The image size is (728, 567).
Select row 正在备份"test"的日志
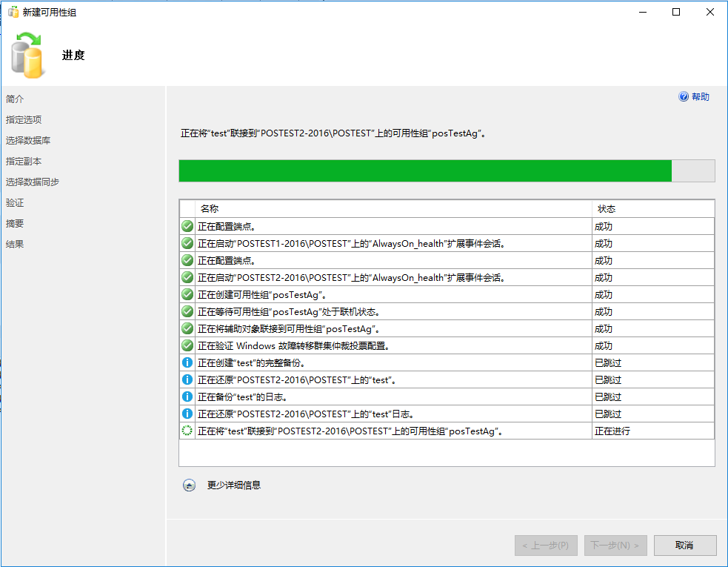(x=447, y=397)
